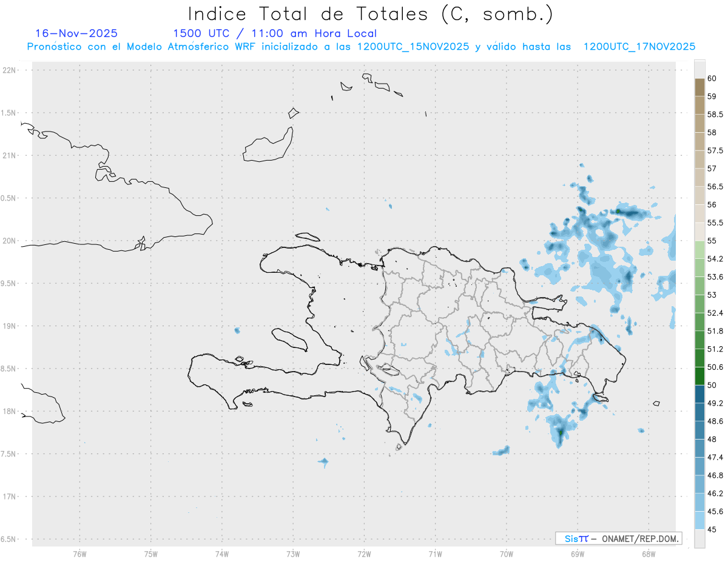Pick the light green swatch between 54.2 and 55
Image resolution: width=728 pixels, height=562 pixels.
click(x=699, y=250)
